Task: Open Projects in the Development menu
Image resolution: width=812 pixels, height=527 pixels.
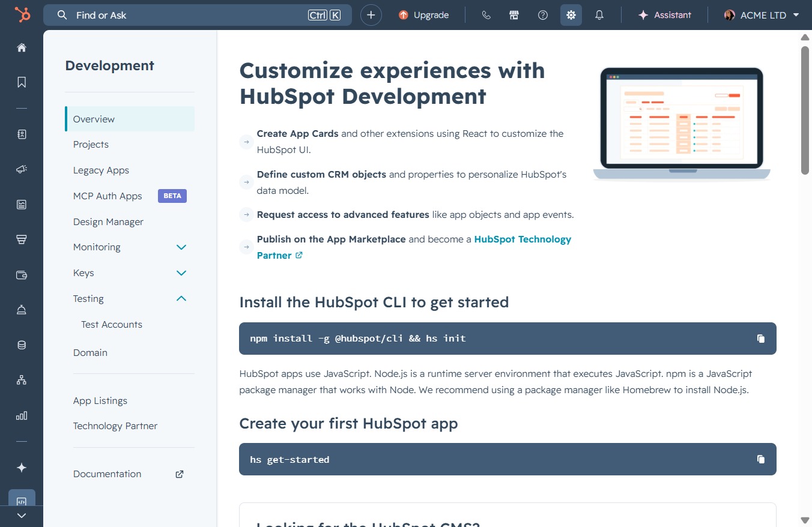Action: 91,145
